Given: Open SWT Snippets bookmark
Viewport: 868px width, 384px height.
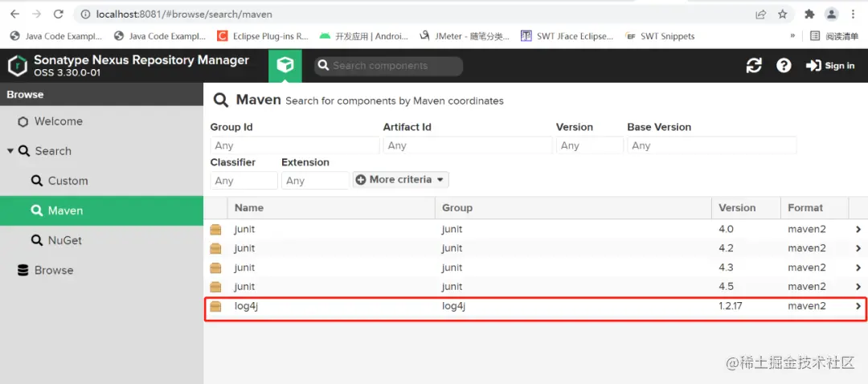Looking at the screenshot, I should [x=660, y=36].
